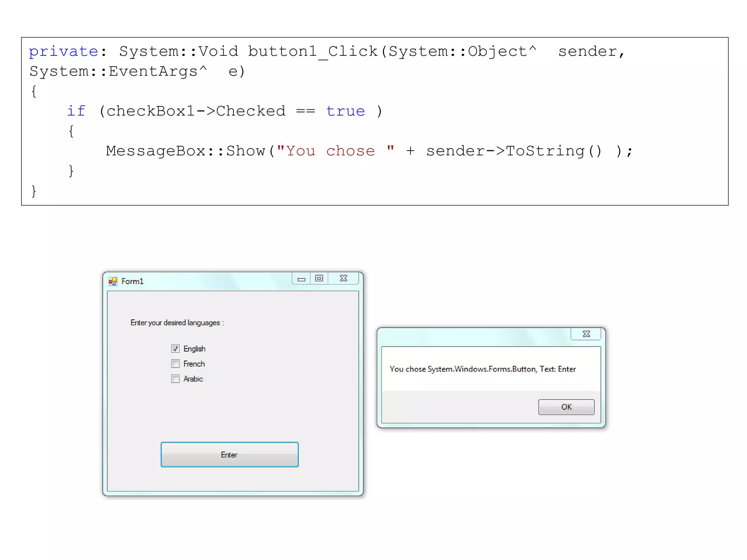Image resolution: width=747 pixels, height=560 pixels.
Task: Enable the Arabic checkbox
Action: pyautogui.click(x=175, y=379)
